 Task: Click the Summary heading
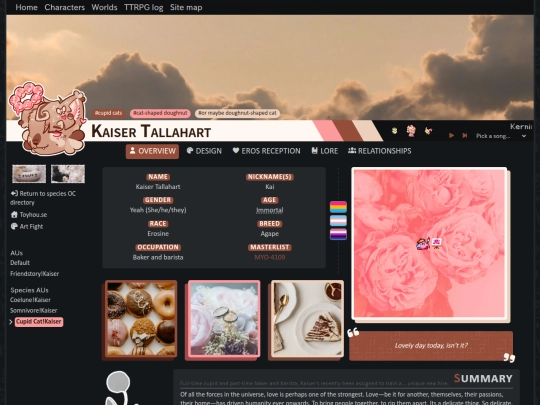click(483, 378)
